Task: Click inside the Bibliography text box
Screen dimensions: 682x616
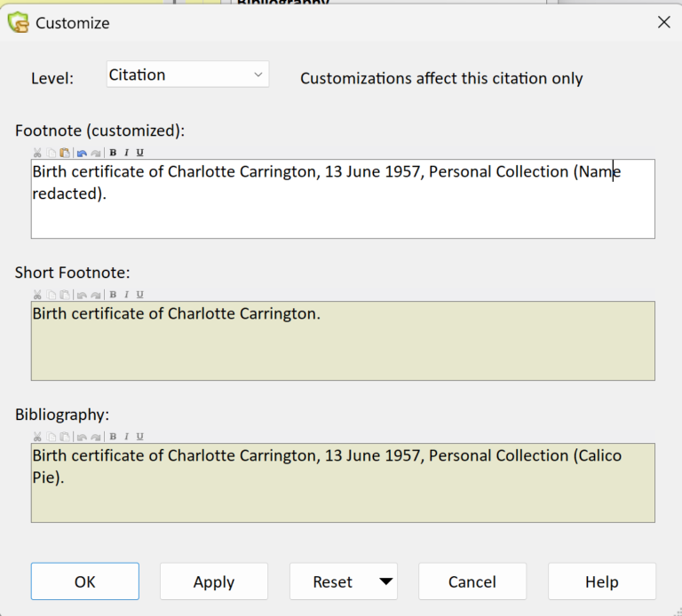Action: pos(343,483)
